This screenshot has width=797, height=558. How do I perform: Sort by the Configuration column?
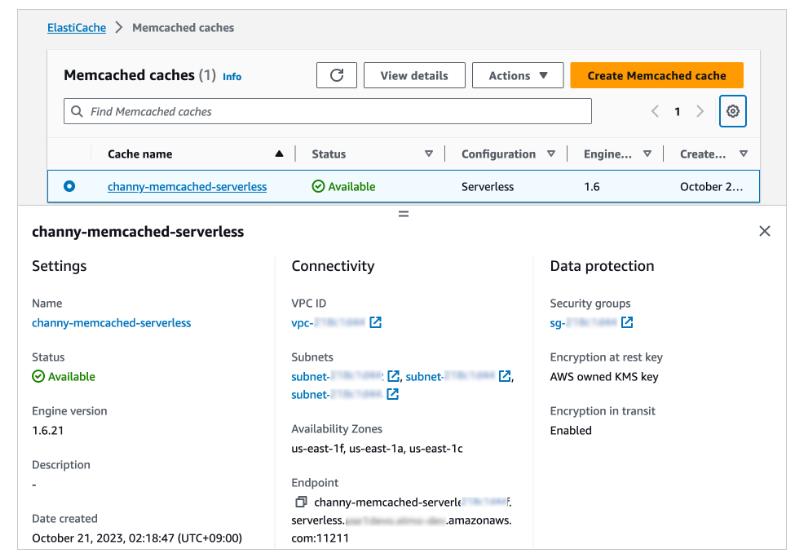tap(549, 154)
